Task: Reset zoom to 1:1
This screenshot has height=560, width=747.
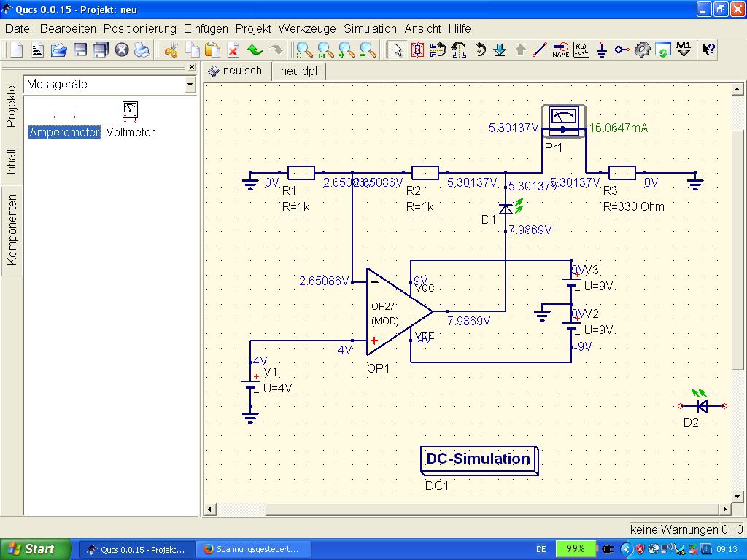Action: (x=325, y=50)
